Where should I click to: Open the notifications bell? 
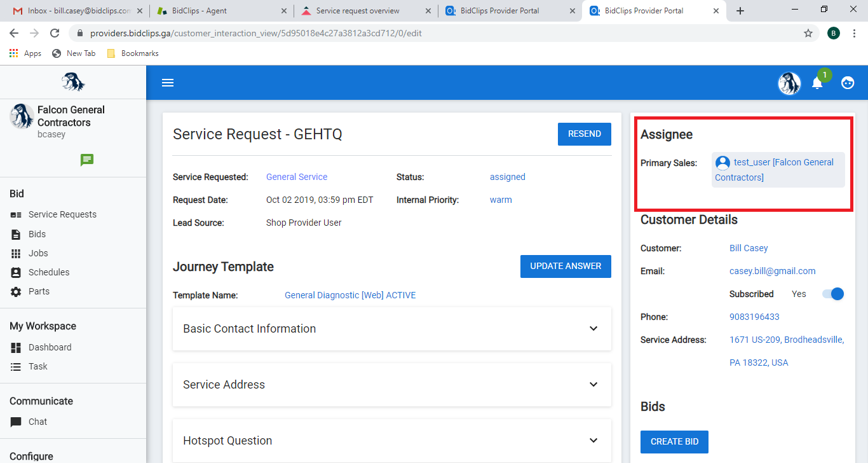[818, 83]
